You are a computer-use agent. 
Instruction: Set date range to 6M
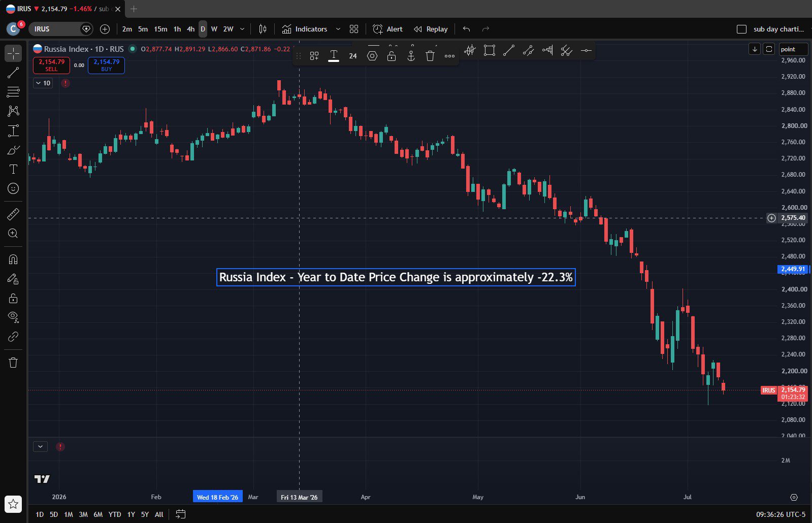click(x=98, y=514)
